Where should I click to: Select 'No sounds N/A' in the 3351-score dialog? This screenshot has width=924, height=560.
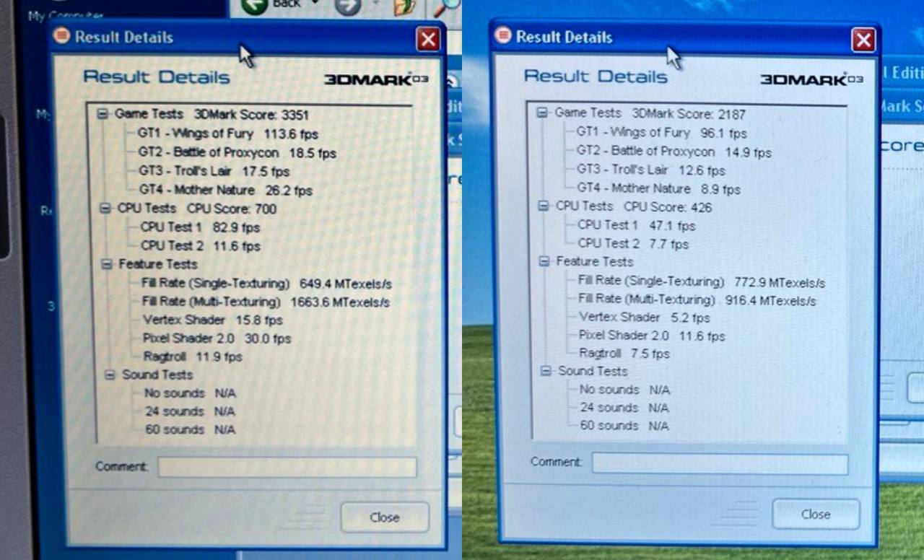click(x=191, y=393)
